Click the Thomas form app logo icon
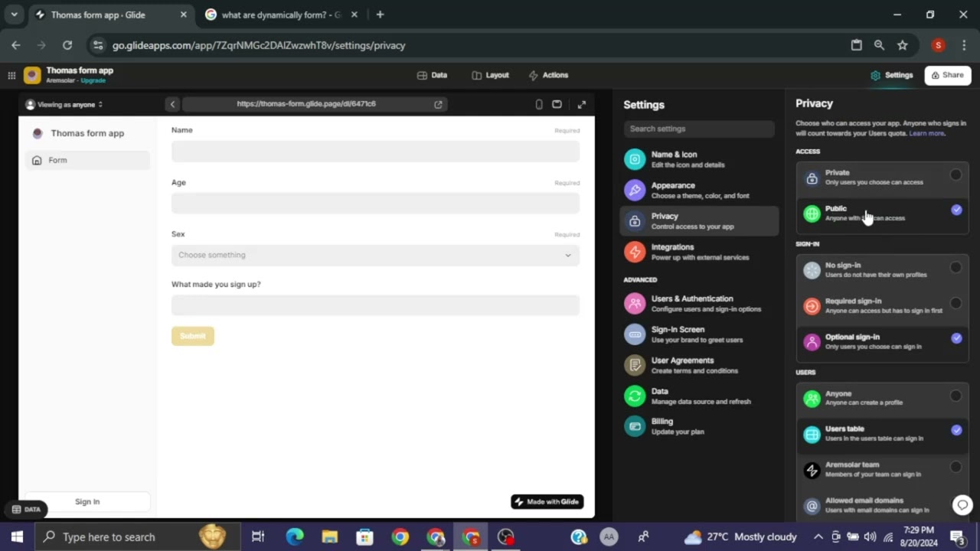 tap(32, 75)
